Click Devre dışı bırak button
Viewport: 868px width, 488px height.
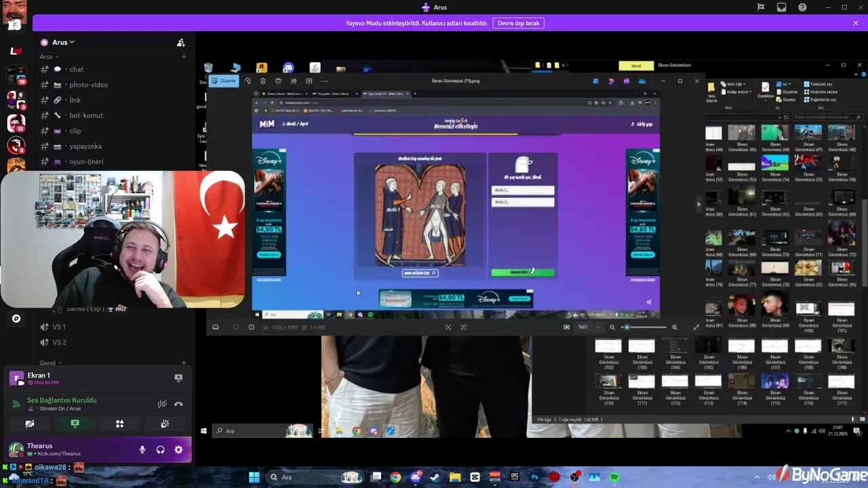(518, 23)
